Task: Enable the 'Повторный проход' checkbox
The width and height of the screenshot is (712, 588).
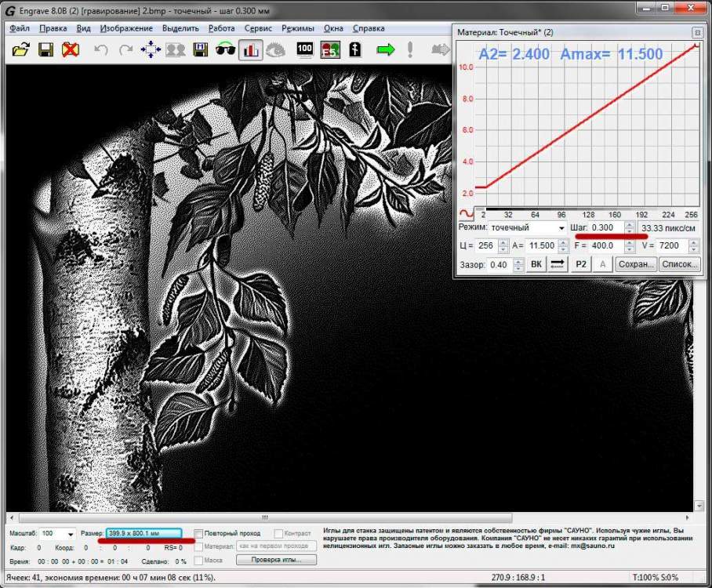Action: 198,533
